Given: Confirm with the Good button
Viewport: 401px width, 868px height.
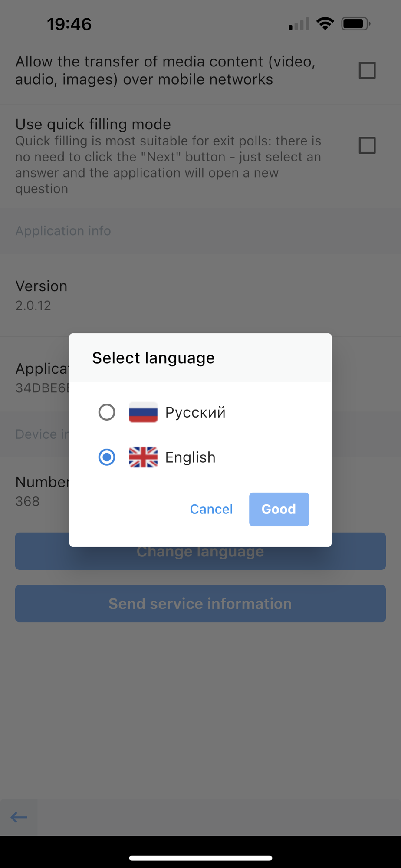Looking at the screenshot, I should coord(279,510).
